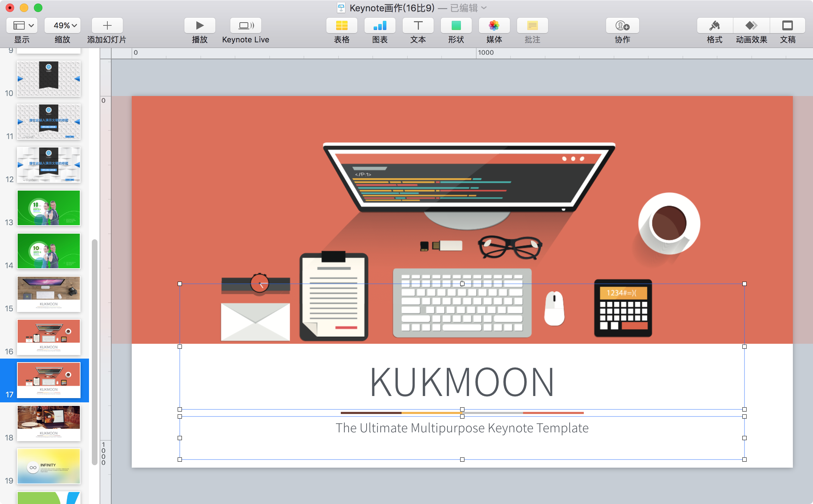813x504 pixels.
Task: Add a text box from toolbar
Action: point(418,26)
